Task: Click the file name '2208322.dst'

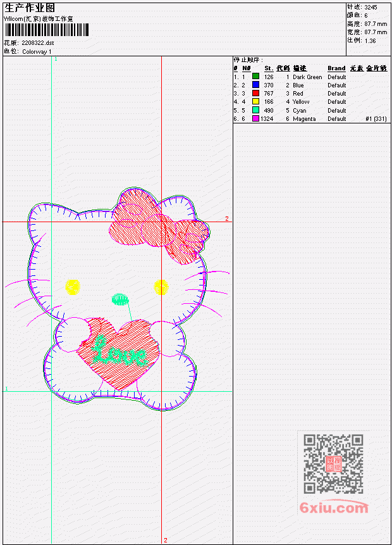Action: click(38, 43)
